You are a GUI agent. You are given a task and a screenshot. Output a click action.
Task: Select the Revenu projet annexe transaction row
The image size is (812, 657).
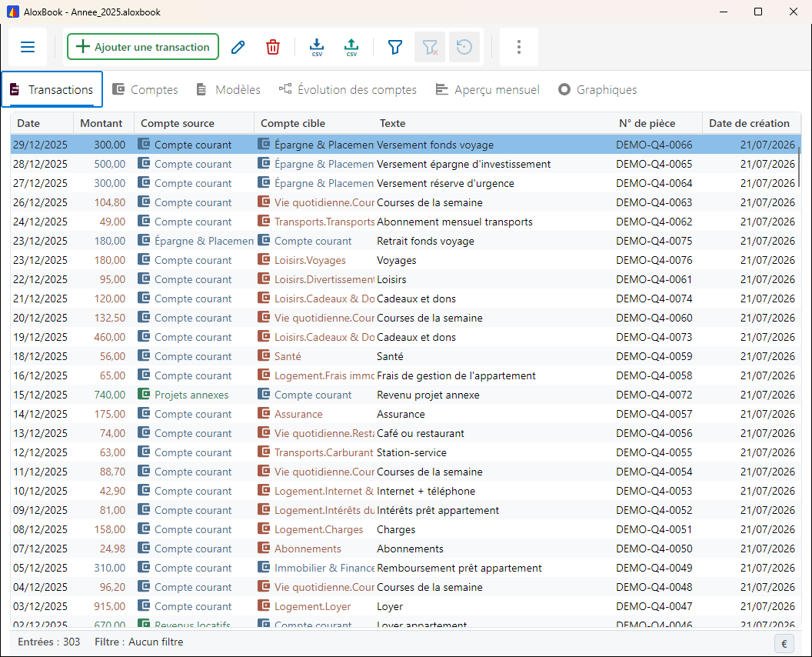click(x=405, y=395)
